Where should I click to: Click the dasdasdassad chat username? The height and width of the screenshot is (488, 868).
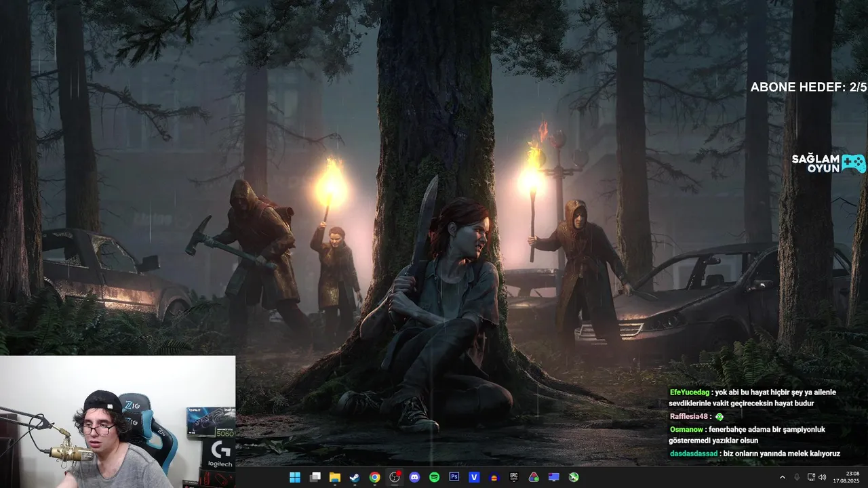(x=694, y=453)
